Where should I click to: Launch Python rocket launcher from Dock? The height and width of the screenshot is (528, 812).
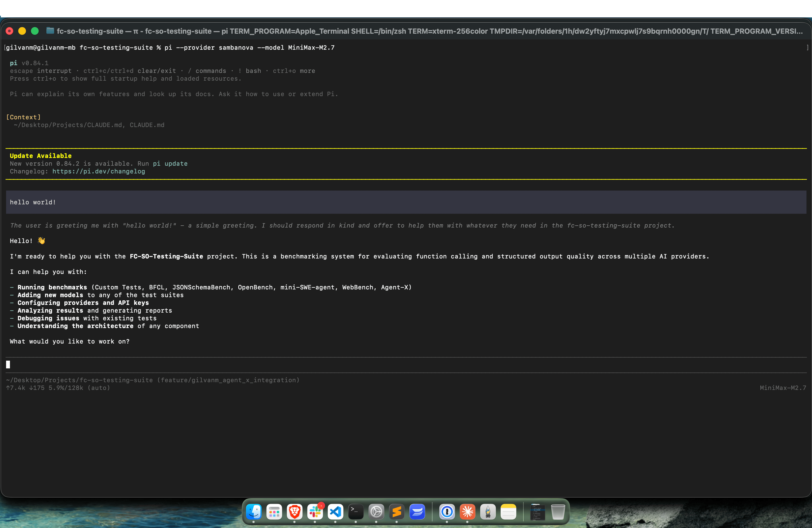[x=488, y=512]
